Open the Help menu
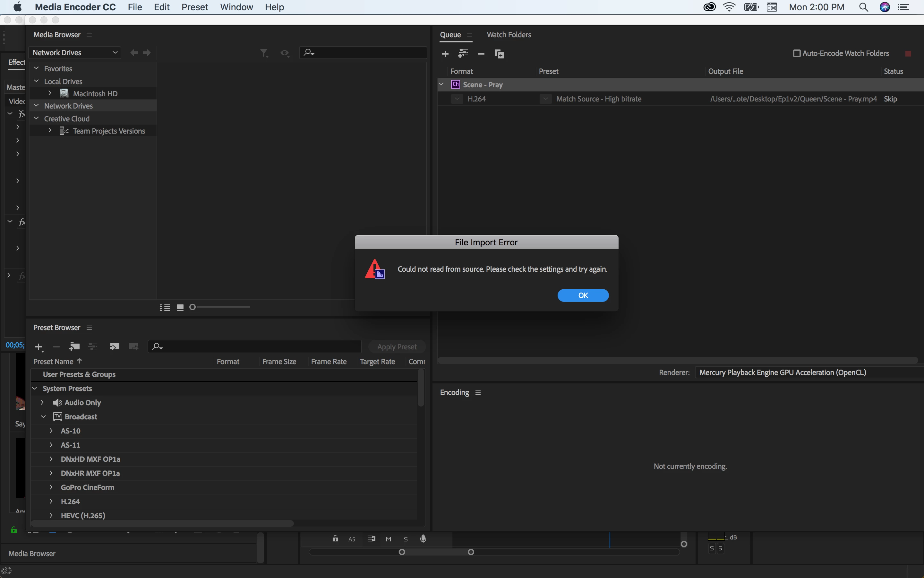The image size is (924, 578). point(275,7)
